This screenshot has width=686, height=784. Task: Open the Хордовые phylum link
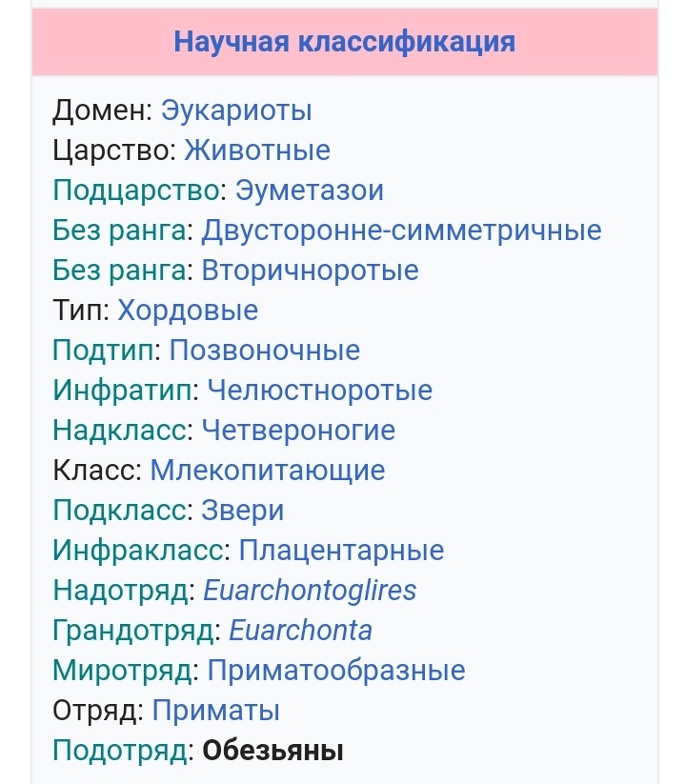[x=188, y=311]
